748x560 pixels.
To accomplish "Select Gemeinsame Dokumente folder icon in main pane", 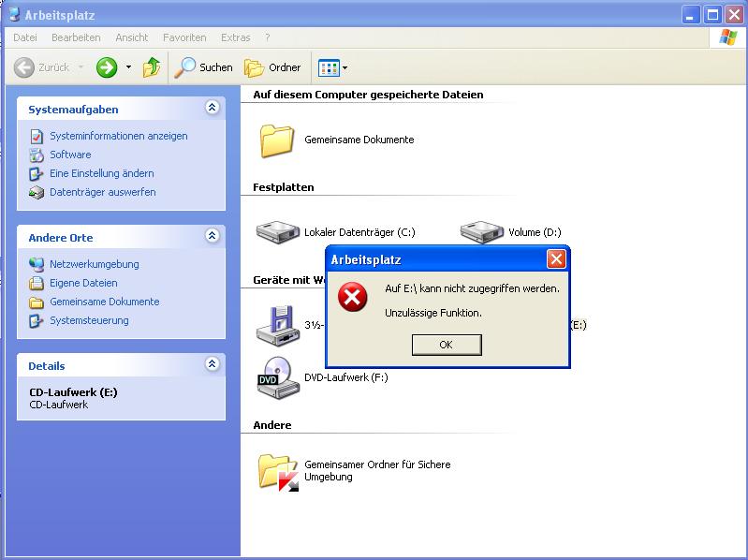I will point(277,140).
